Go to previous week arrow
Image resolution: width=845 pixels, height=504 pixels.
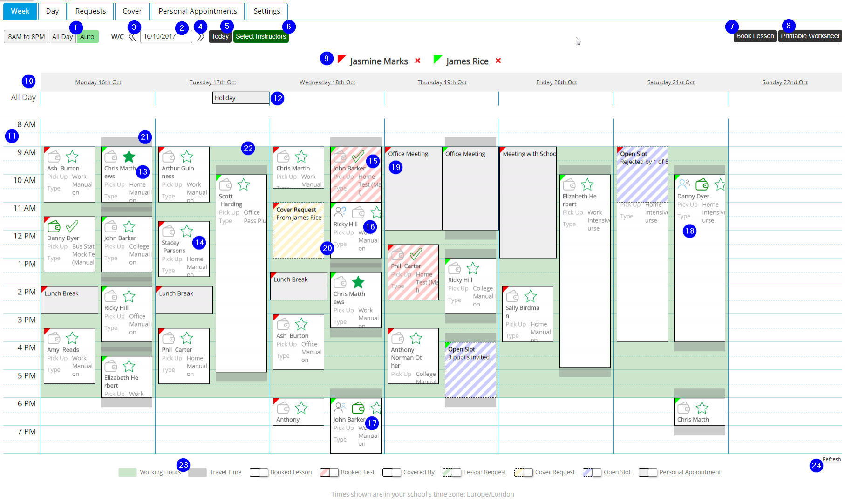[132, 37]
